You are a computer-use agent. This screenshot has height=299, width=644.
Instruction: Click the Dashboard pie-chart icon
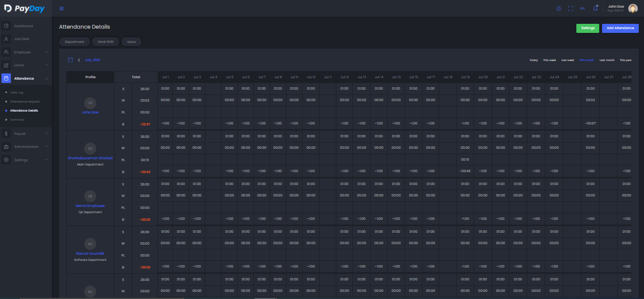tap(6, 26)
